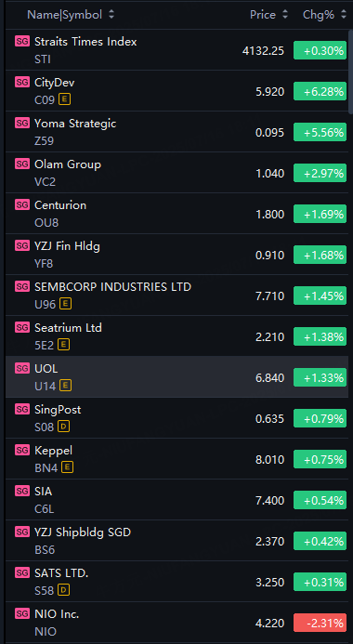353x644 pixels.
Task: Open the Yoma Strategic stock row
Action: click(176, 132)
